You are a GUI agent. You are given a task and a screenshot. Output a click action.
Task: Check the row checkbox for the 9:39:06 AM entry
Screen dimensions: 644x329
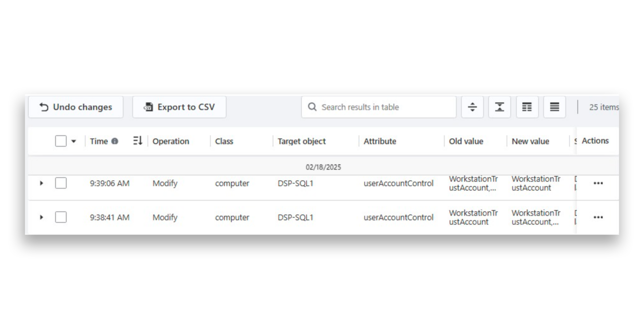61,183
